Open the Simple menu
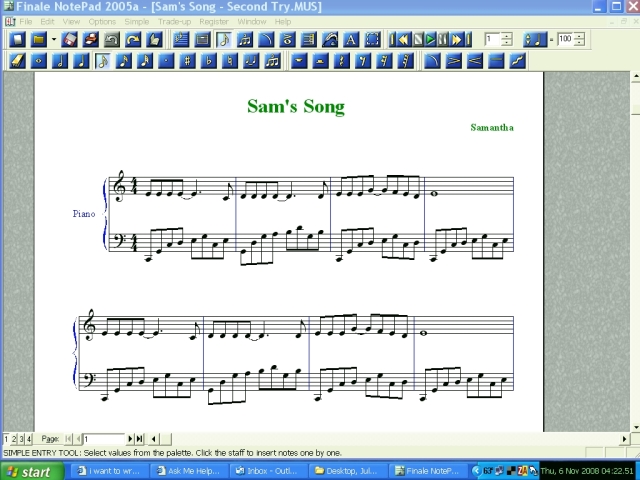640x480 pixels. [136, 21]
